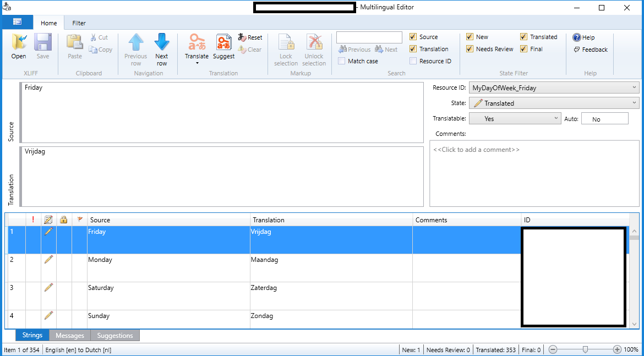Switch to the Filter ribbon tab
644x356 pixels.
pos(78,23)
